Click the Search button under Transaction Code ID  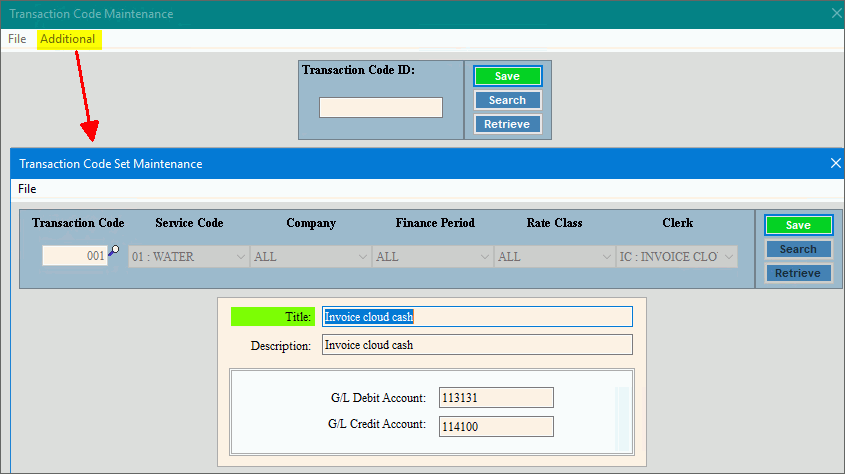[x=507, y=100]
